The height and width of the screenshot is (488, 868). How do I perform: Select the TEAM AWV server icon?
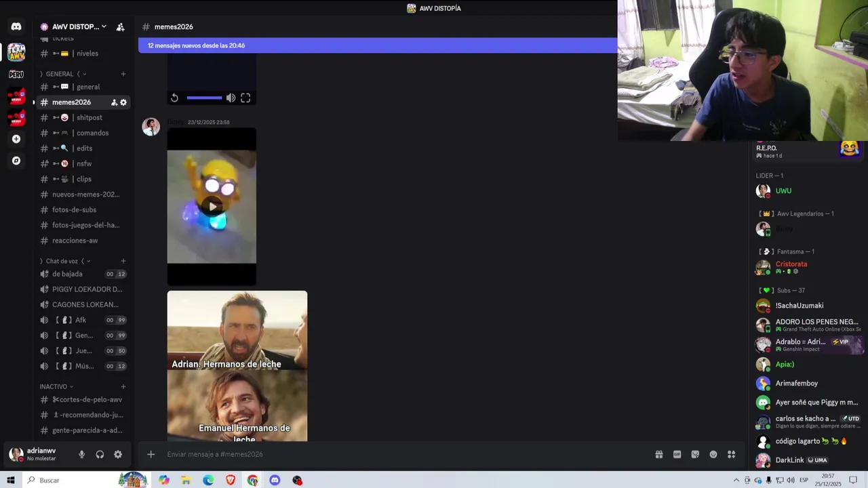[16, 52]
